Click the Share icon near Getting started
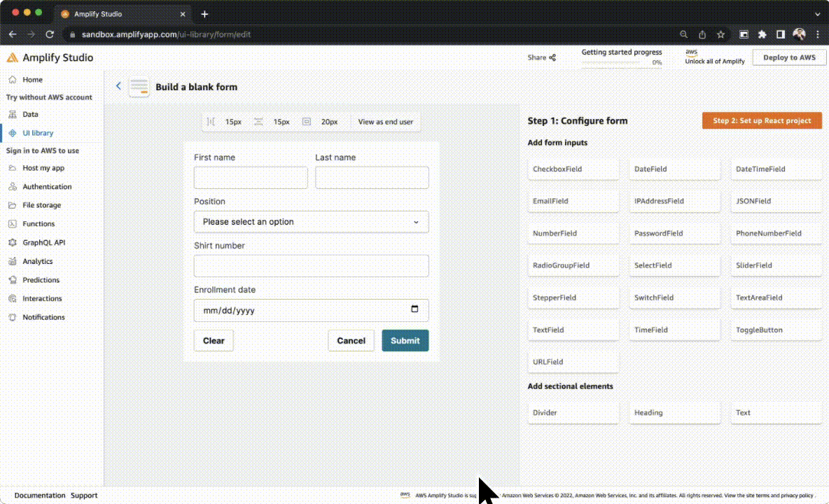Screen dimensions: 829x504 click(552, 57)
